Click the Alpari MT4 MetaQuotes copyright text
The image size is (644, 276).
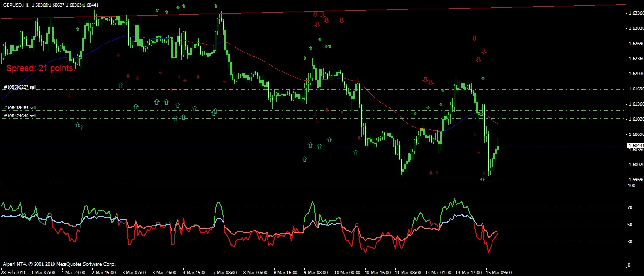coord(59,264)
